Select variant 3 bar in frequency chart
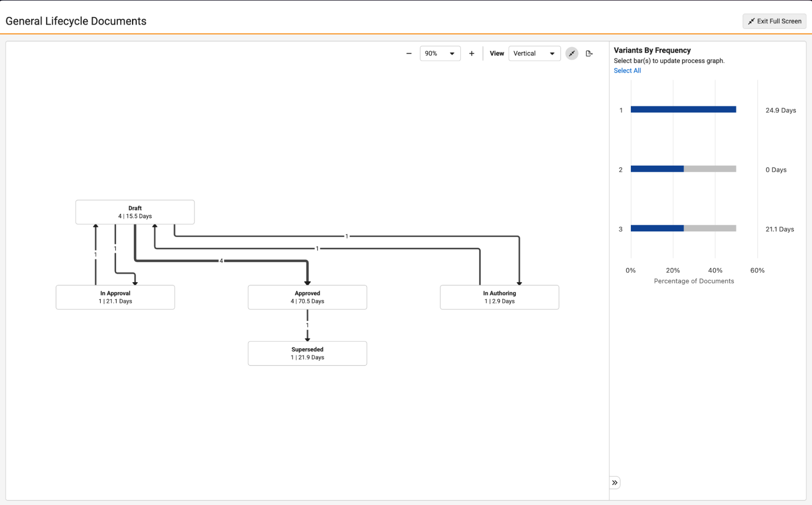This screenshot has width=812, height=505. point(683,229)
